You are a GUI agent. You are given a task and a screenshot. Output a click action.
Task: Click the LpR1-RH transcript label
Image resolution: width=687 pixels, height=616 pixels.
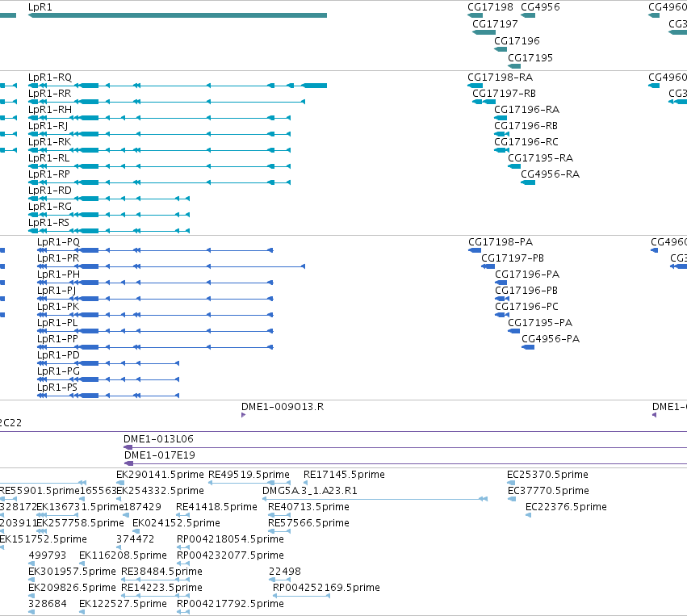tap(50, 110)
